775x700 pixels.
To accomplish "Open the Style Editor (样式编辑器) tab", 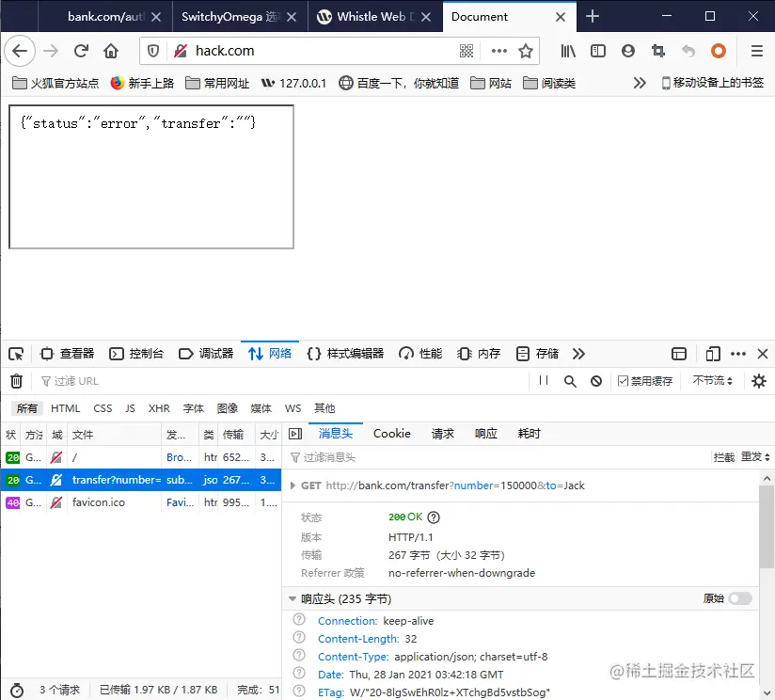I will 345,354.
